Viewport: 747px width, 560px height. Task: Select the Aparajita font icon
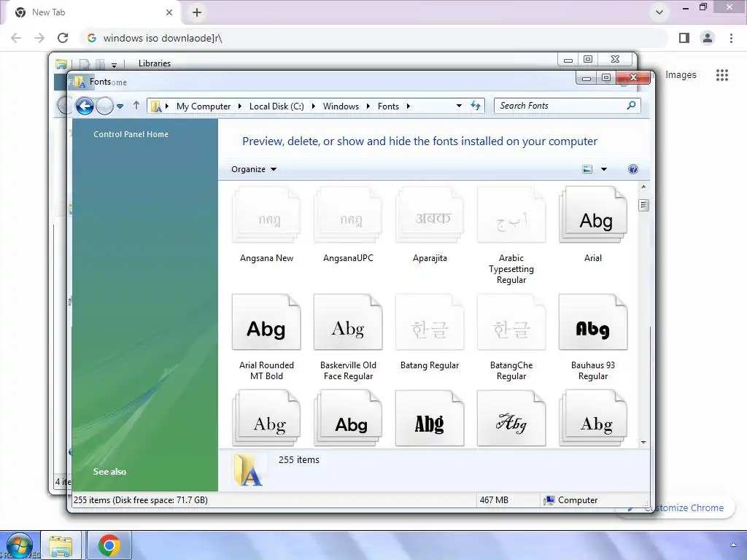pyautogui.click(x=430, y=215)
